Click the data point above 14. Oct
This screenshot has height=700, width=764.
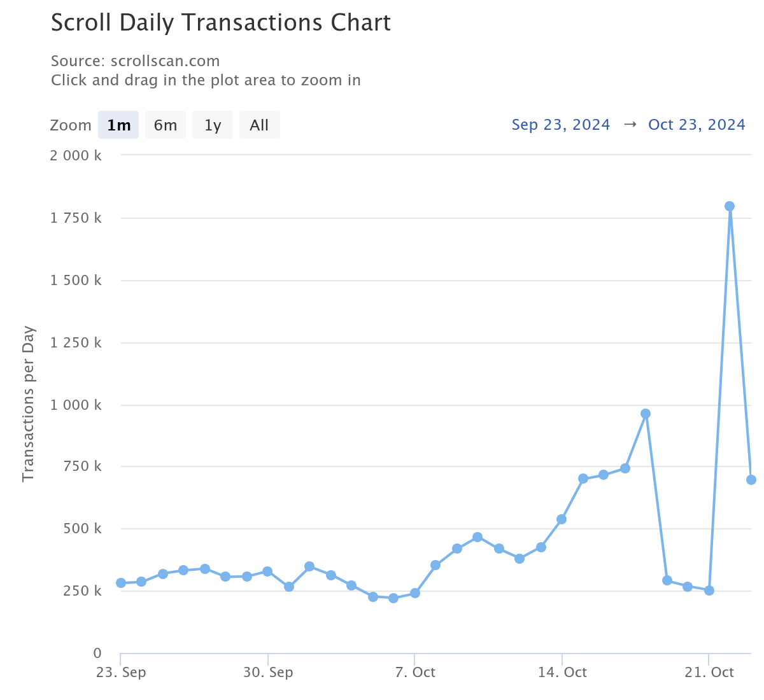(561, 519)
